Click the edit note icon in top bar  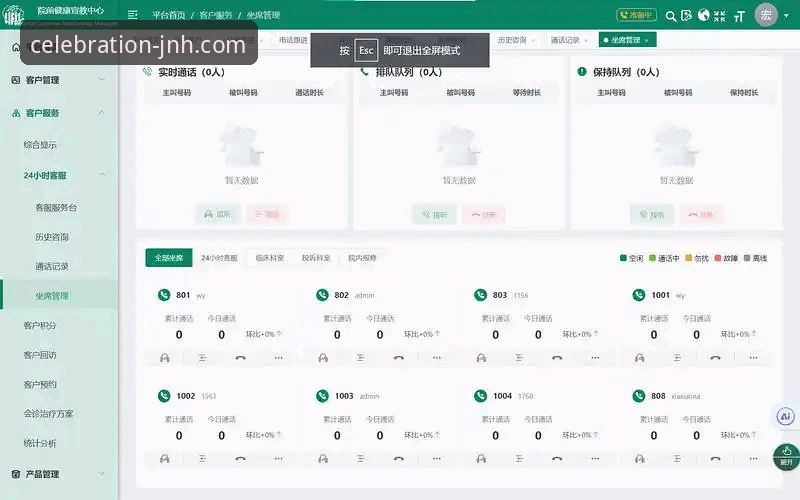(687, 16)
